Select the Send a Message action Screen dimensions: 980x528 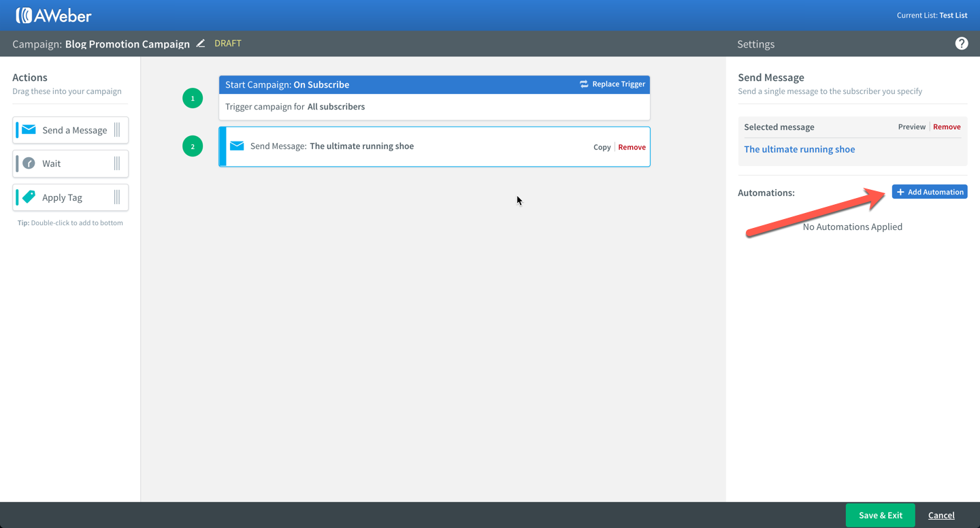71,130
